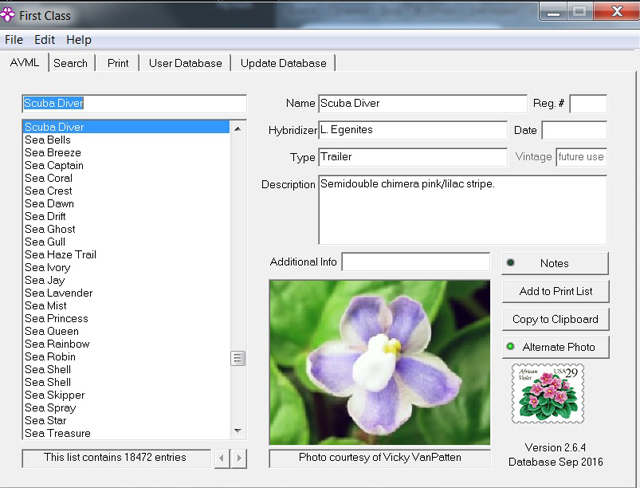Switch to the Update Database tab
640x488 pixels.
[283, 63]
